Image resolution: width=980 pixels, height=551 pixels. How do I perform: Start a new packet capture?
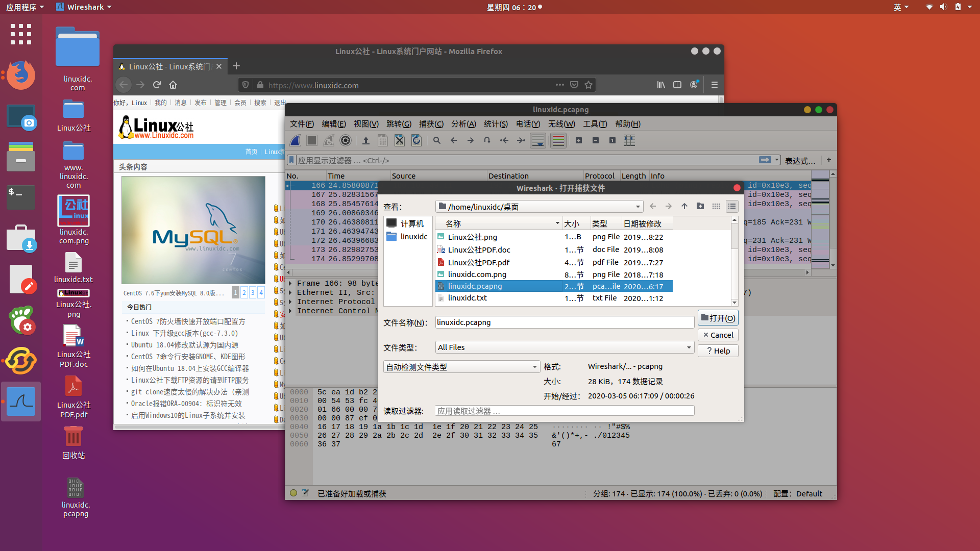295,140
